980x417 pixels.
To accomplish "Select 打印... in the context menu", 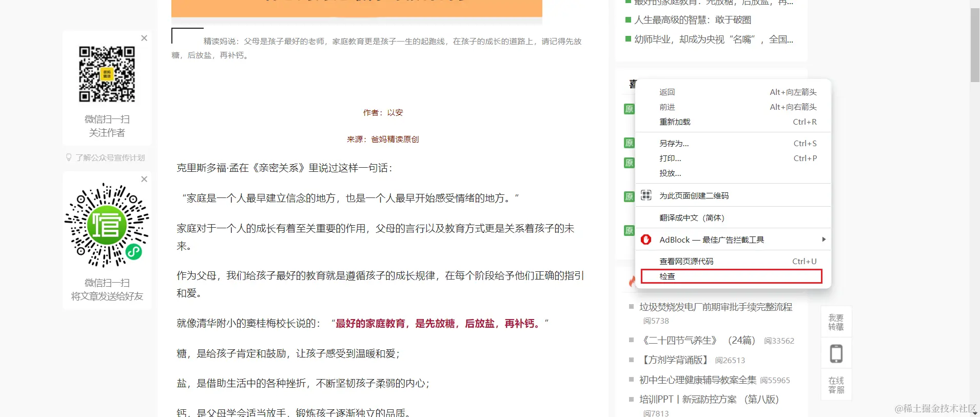I will coord(733,158).
